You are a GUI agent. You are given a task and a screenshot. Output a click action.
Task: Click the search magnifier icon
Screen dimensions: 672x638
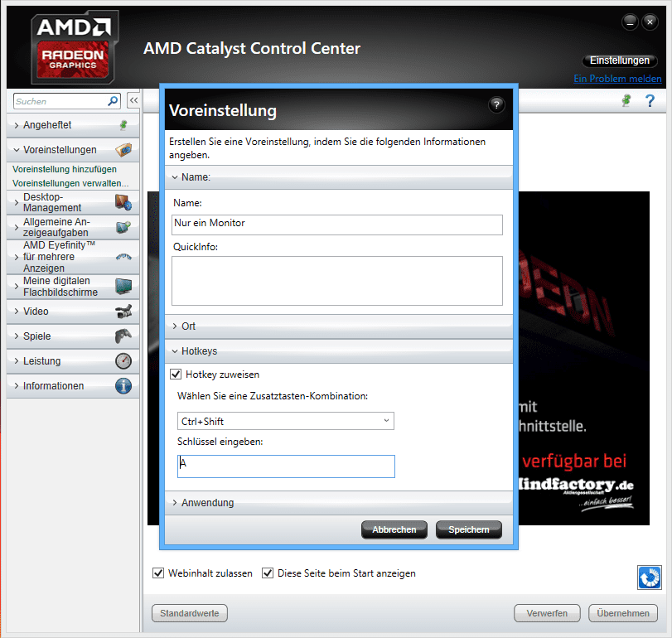pyautogui.click(x=113, y=101)
